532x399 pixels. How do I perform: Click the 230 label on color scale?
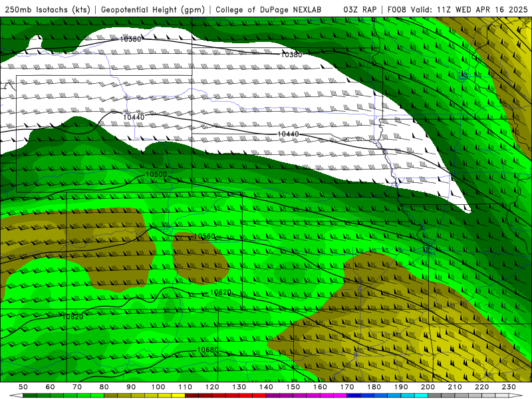pyautogui.click(x=509, y=387)
